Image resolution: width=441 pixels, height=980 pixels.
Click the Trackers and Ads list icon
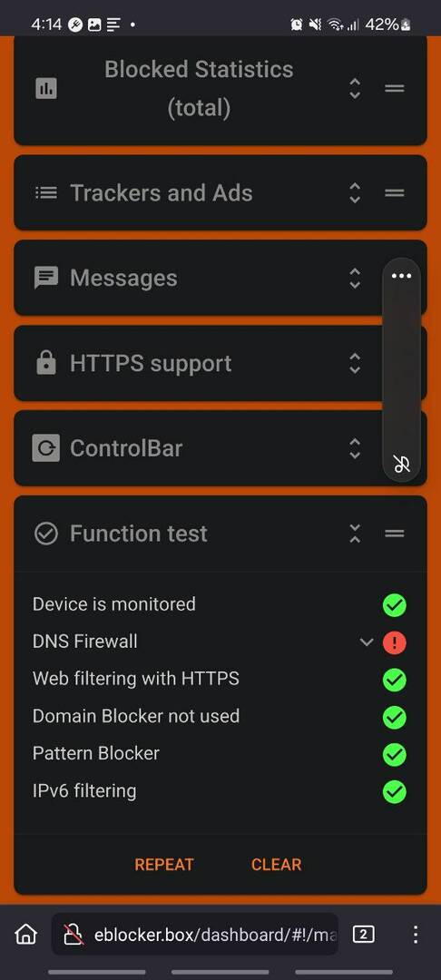[45, 192]
